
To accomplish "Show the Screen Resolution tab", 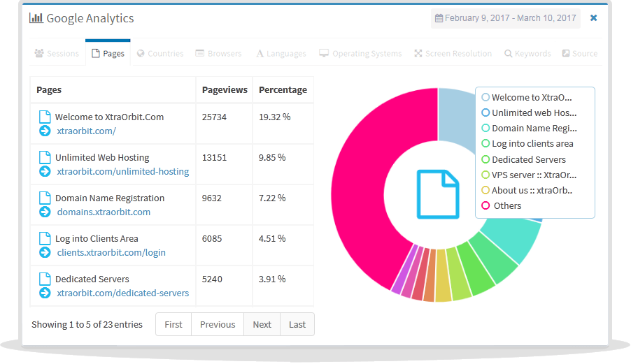I will (x=453, y=53).
